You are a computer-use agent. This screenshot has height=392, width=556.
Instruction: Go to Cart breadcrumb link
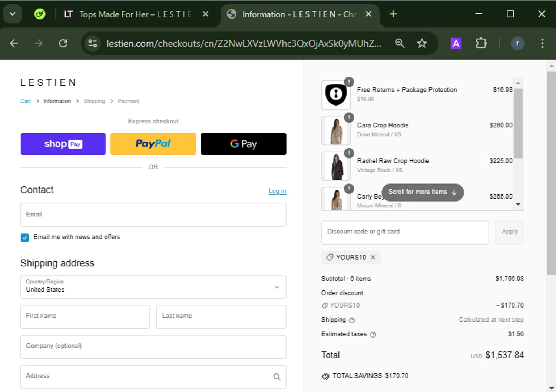click(x=26, y=101)
